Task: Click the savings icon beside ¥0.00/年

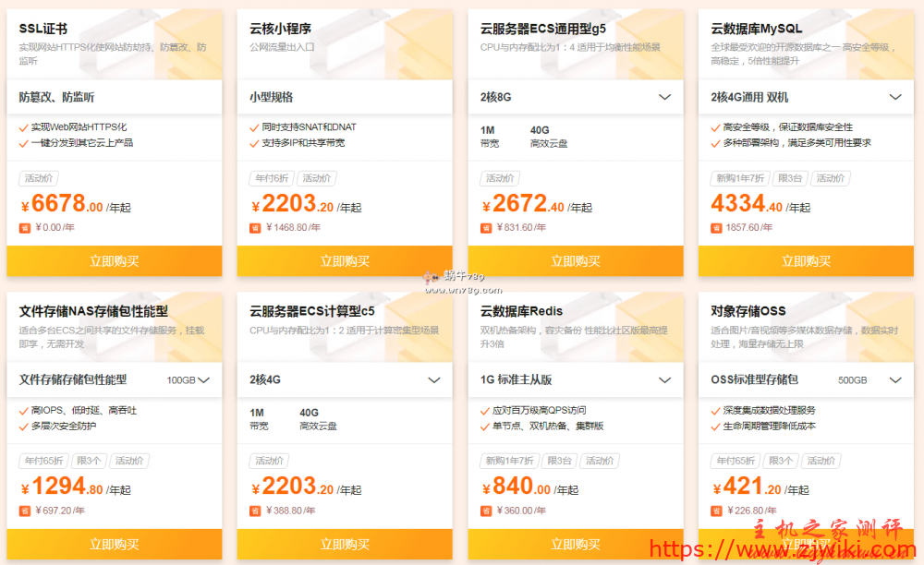Action: (x=25, y=228)
